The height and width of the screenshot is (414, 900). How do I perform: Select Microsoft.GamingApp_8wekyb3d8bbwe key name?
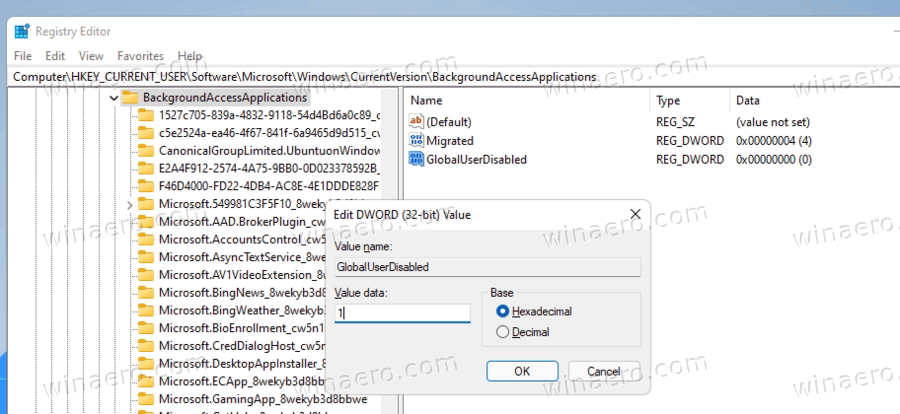[263, 399]
